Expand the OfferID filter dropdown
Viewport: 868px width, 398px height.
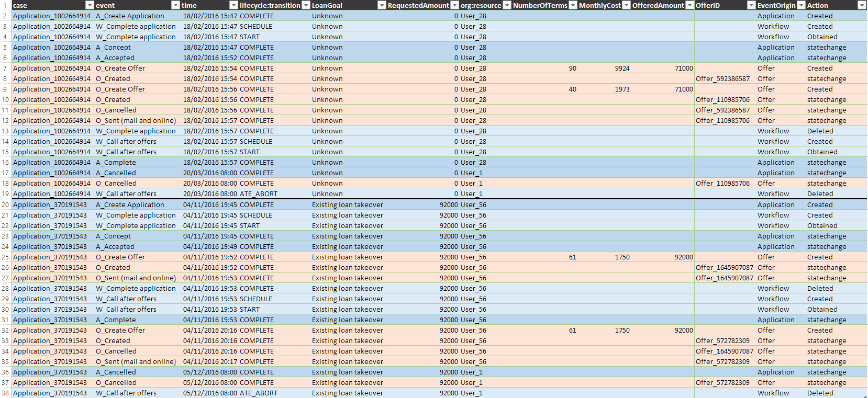[x=751, y=5]
